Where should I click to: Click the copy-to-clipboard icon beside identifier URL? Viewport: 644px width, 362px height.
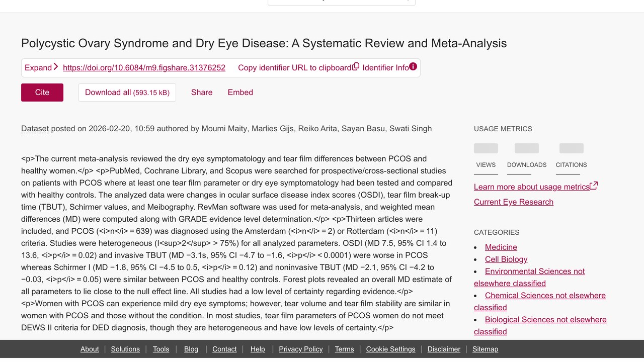(x=356, y=66)
